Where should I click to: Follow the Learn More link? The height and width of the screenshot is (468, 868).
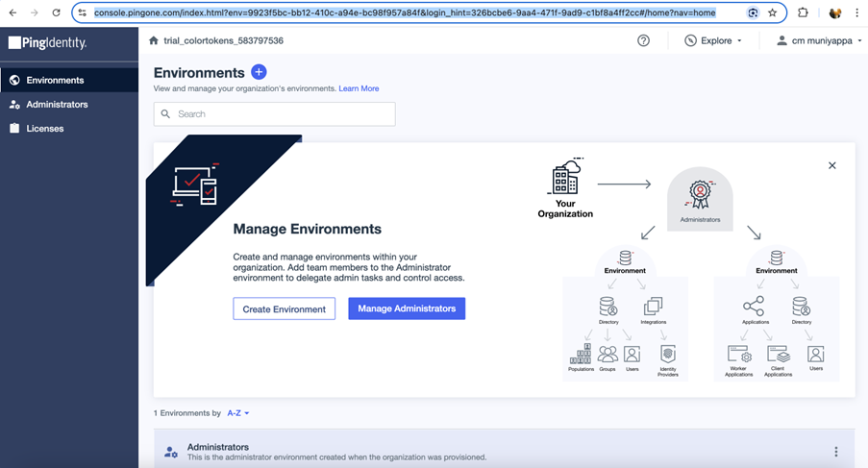pos(359,88)
